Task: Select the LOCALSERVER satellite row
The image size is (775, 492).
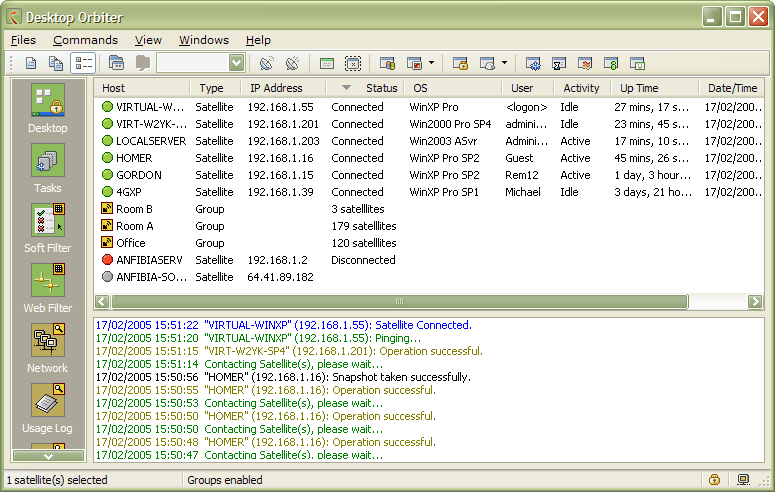Action: pos(429,141)
